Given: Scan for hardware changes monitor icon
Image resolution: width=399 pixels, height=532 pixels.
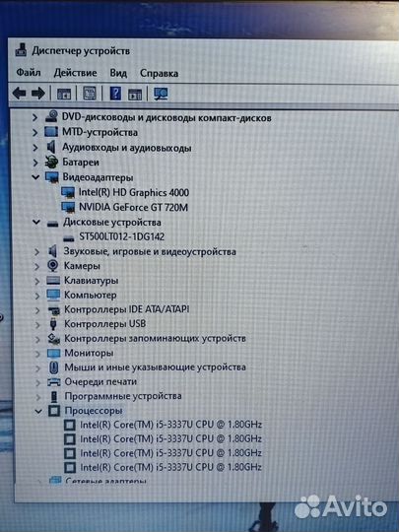Looking at the screenshot, I should pos(161,94).
